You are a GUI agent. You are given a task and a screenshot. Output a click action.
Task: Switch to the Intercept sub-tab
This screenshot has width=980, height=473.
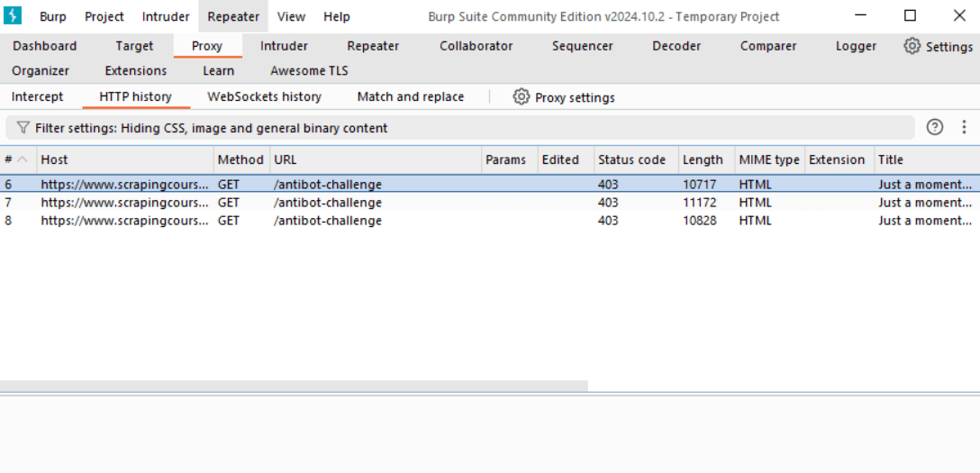tap(38, 96)
